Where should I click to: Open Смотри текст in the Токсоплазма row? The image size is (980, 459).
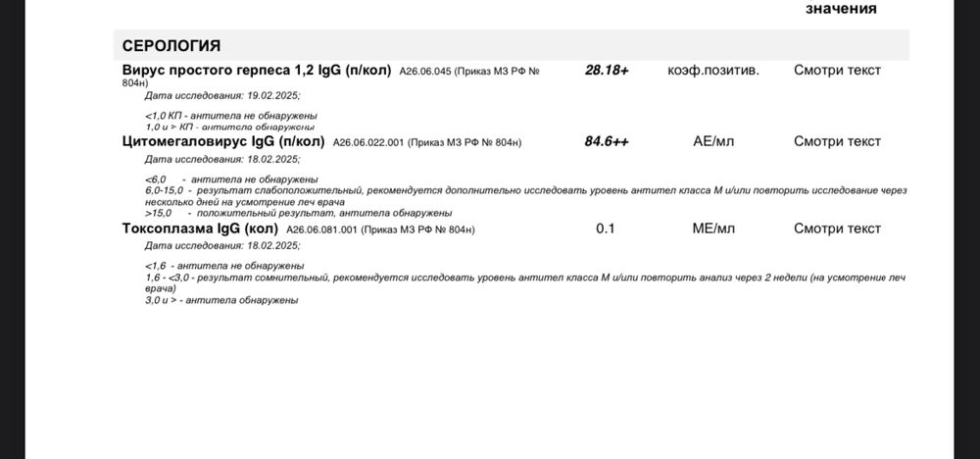coord(837,229)
